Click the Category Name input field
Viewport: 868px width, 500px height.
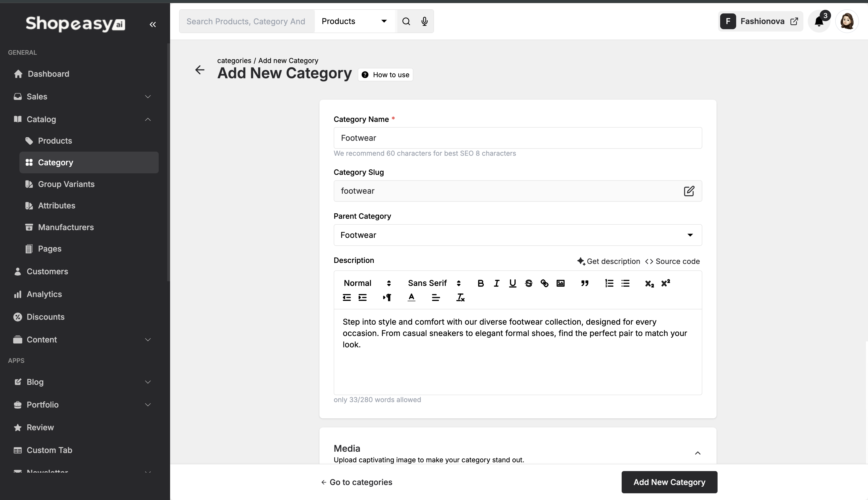pos(517,138)
